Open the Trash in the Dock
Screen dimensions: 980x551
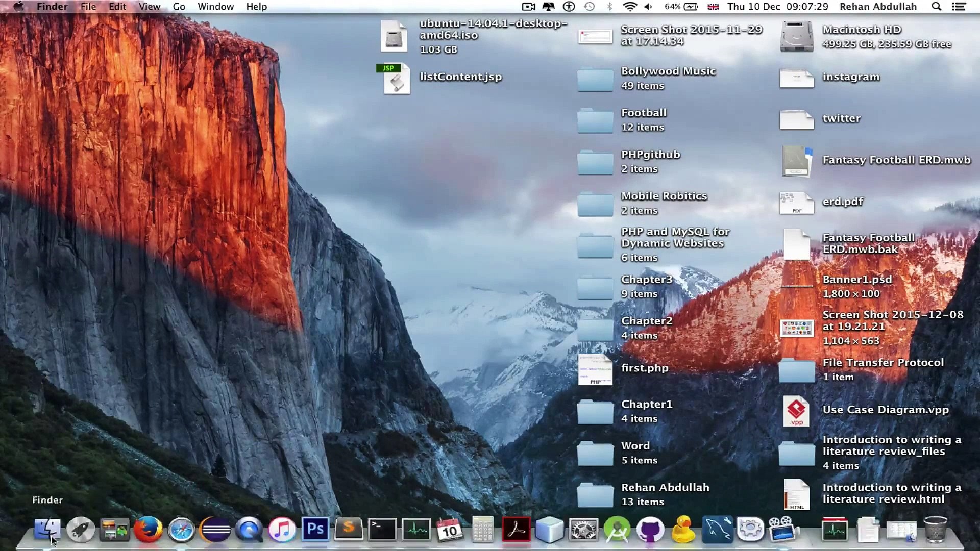coord(936,529)
